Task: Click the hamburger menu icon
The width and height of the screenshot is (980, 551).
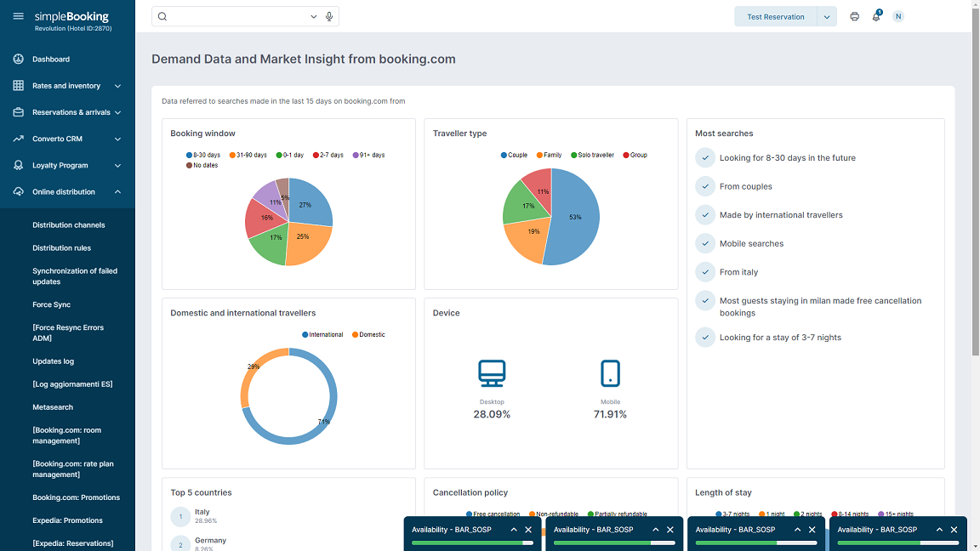Action: [x=18, y=16]
